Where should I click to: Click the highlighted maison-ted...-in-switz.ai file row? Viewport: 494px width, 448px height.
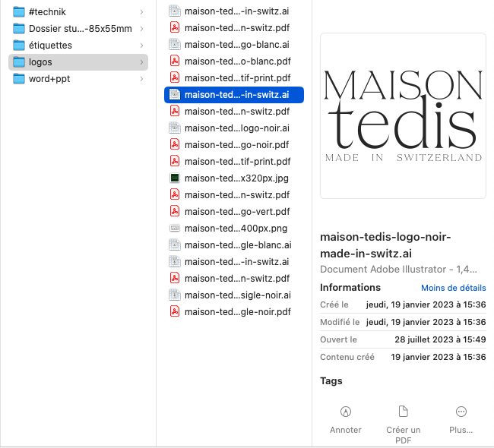point(234,95)
